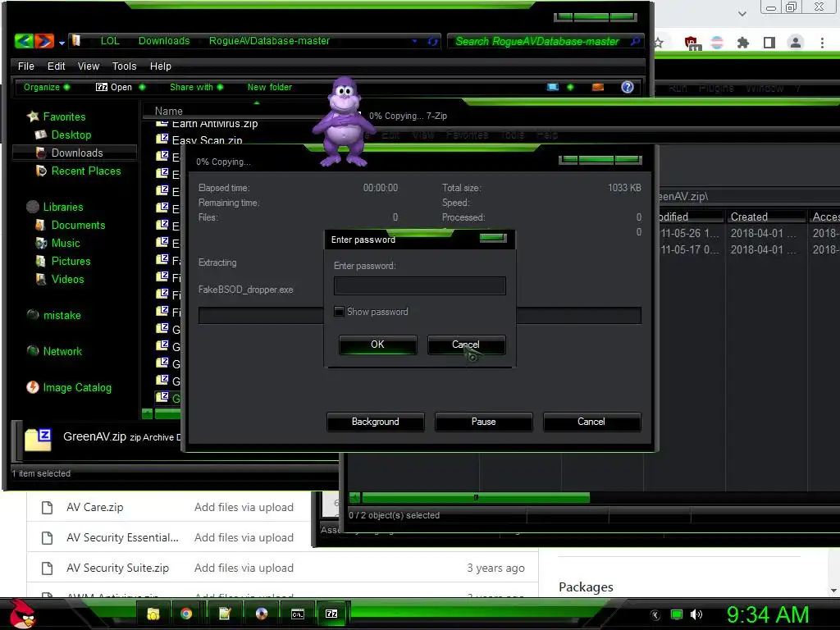
Task: Select Favorites in the navigation pane
Action: click(x=64, y=116)
